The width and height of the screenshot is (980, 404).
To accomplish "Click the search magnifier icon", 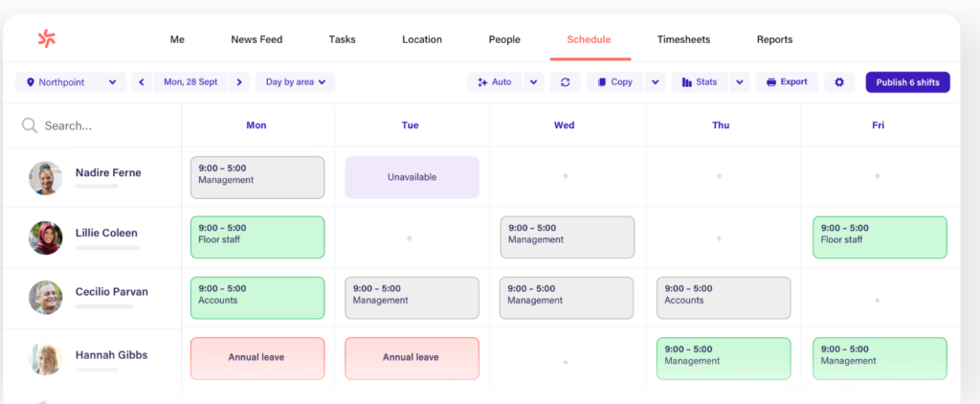I will pos(30,125).
